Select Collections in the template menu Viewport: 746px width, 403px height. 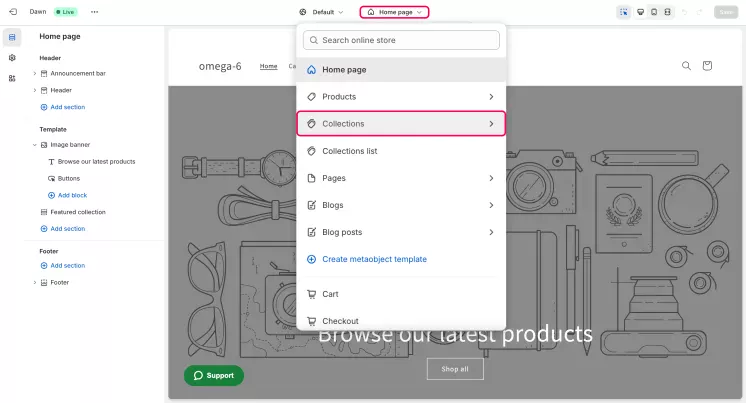pos(401,124)
